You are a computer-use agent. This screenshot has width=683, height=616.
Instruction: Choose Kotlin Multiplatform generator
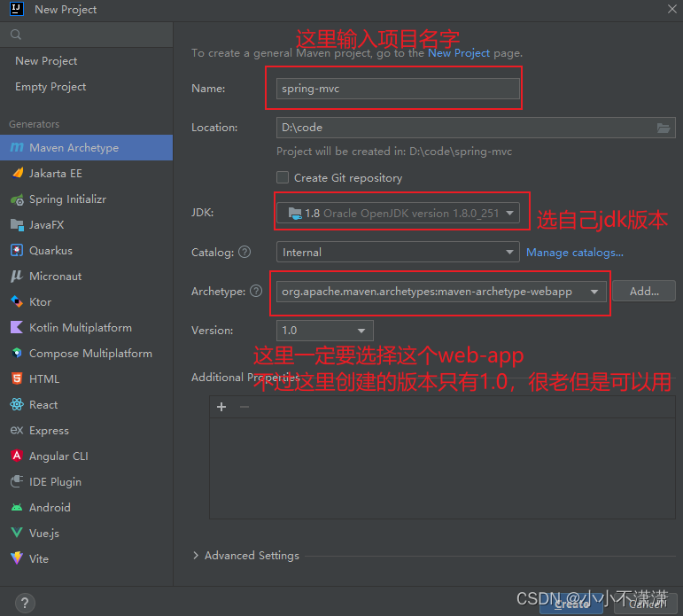coord(86,327)
